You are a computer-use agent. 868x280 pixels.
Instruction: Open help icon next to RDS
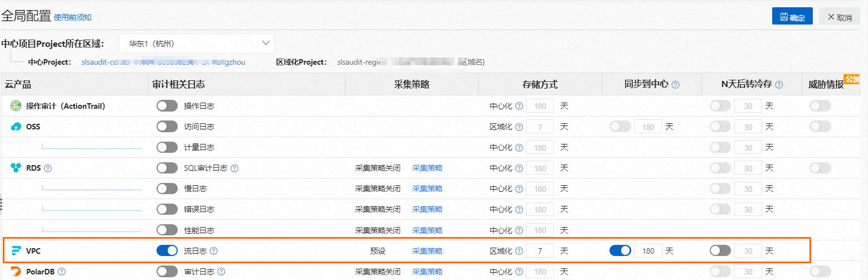pos(48,168)
